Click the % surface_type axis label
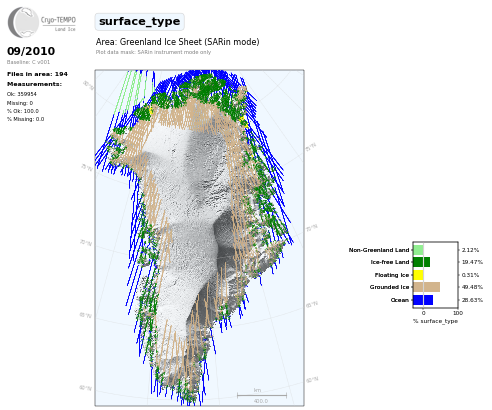Viewport: 492px width, 410px height. [435, 321]
